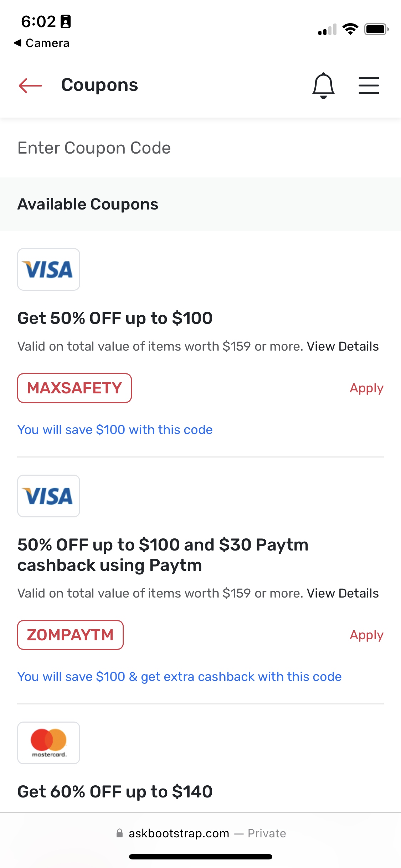The image size is (401, 868).
Task: Tap the Mastercard logo card
Action: pos(49,743)
